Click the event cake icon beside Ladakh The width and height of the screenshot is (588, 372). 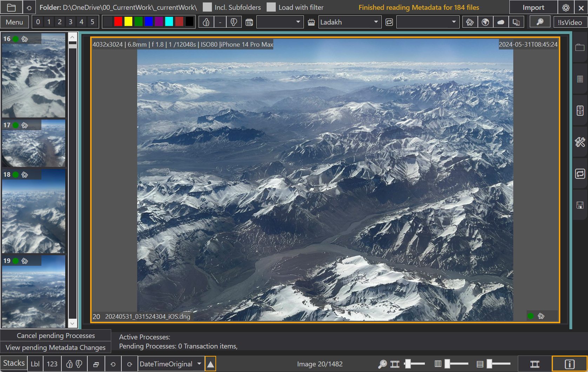(x=311, y=22)
